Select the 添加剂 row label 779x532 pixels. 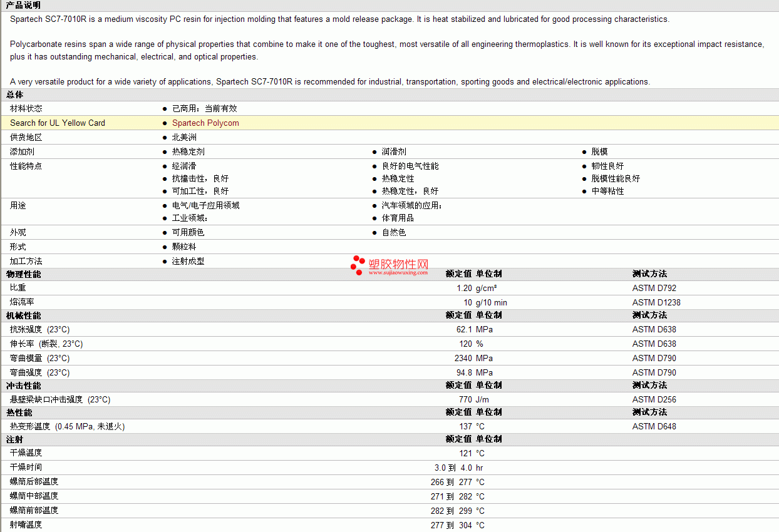23,152
